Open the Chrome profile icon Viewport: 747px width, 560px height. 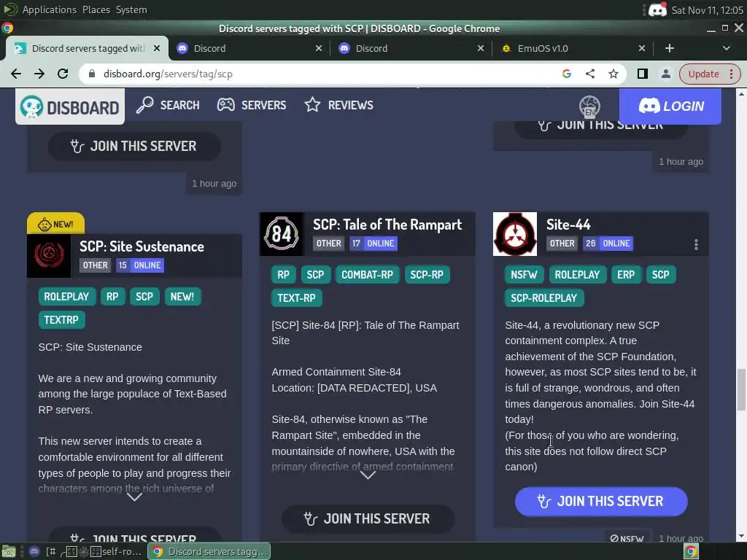pyautogui.click(x=665, y=74)
